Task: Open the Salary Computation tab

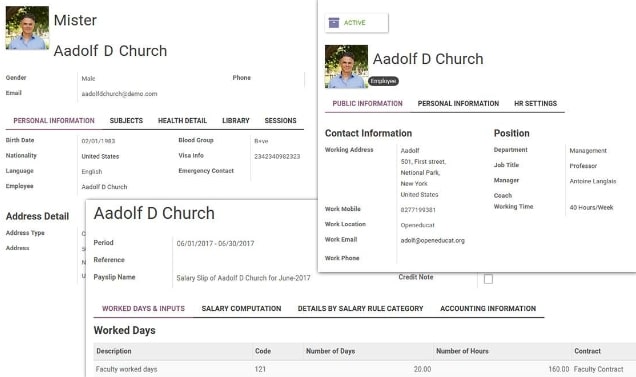Action: click(x=241, y=308)
